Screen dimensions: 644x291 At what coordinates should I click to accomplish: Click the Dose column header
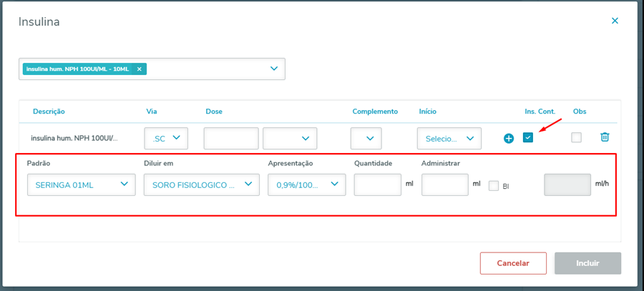point(214,112)
